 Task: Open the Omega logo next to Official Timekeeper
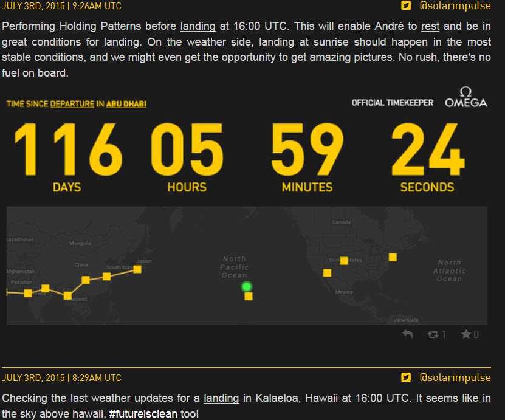(465, 98)
